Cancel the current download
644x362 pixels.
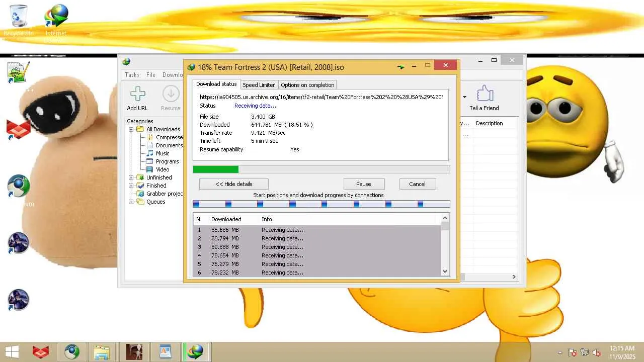click(417, 184)
